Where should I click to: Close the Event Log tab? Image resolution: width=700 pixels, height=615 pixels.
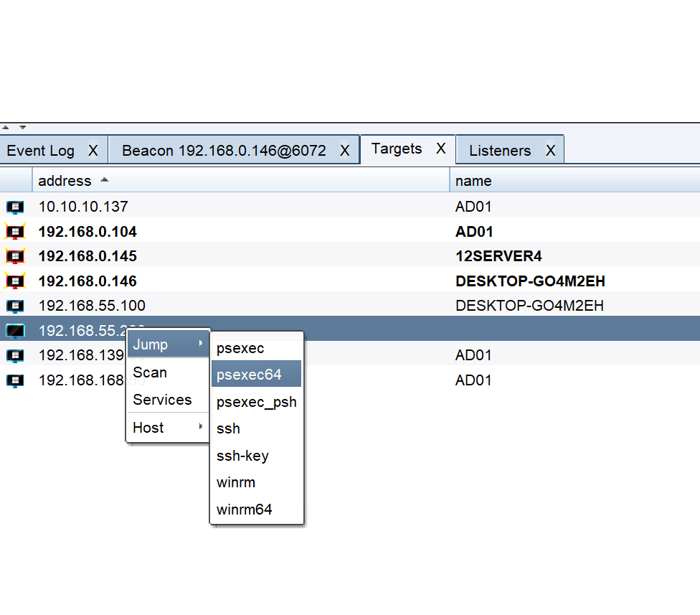(x=93, y=151)
